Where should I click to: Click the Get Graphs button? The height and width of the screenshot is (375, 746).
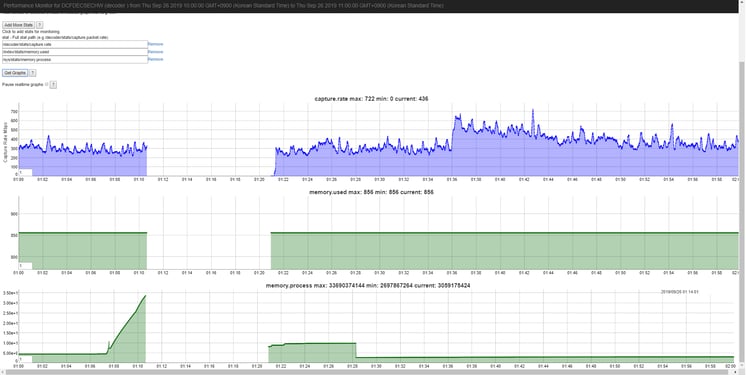pos(15,73)
